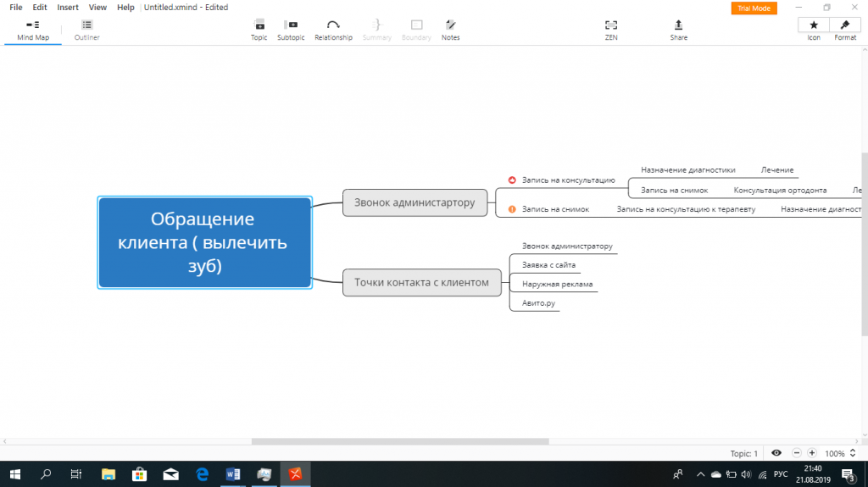Screen dimensions: 868x487
Task: Enter ZEN mode
Action: pyautogui.click(x=611, y=29)
